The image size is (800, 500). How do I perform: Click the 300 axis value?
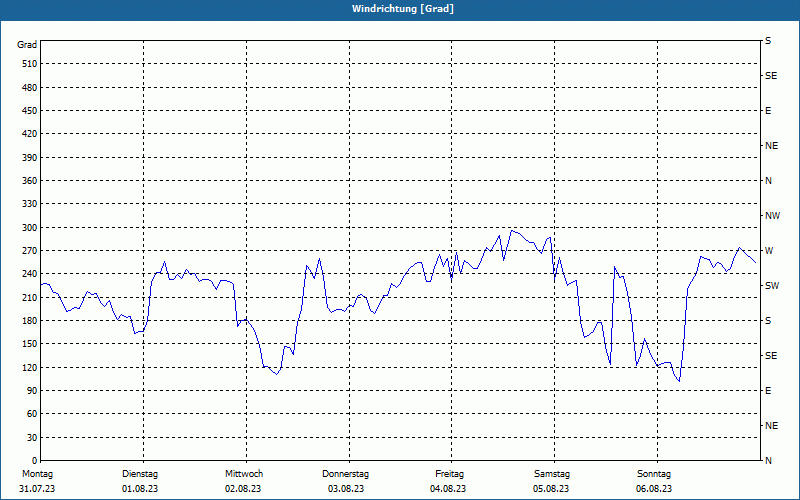click(30, 227)
